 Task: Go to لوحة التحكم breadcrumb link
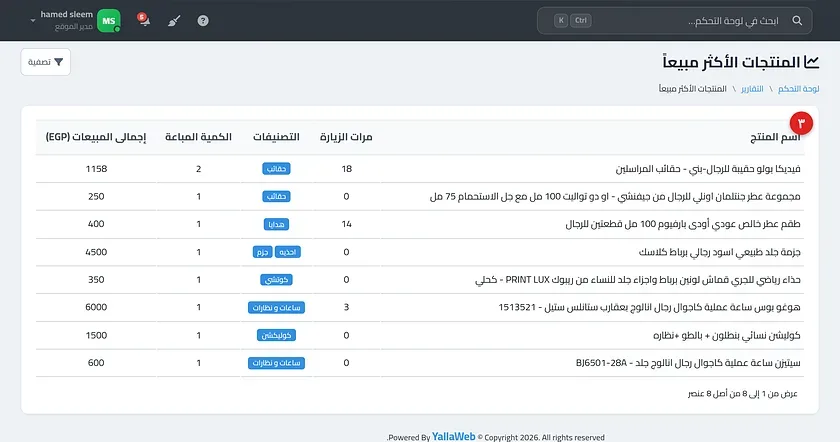798,89
